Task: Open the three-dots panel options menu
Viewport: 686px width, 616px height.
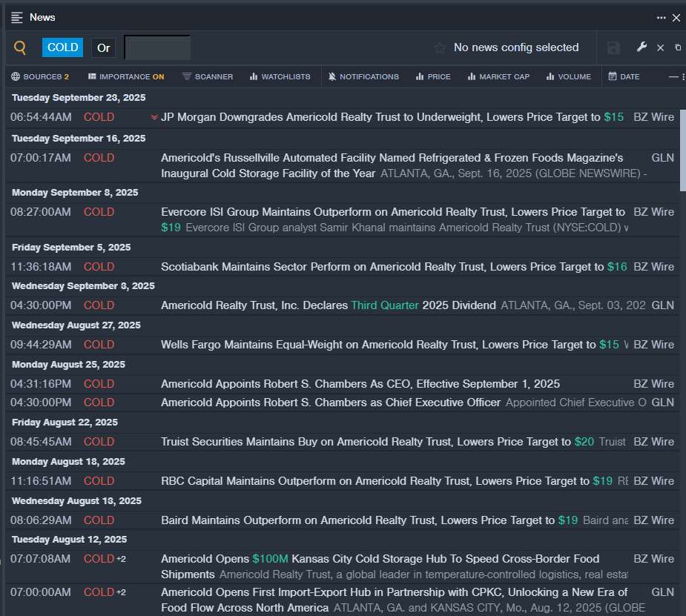Action: coord(661,18)
